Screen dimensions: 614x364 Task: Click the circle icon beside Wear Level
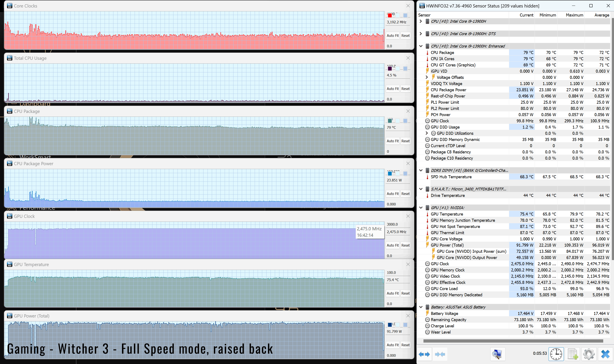pyautogui.click(x=427, y=332)
